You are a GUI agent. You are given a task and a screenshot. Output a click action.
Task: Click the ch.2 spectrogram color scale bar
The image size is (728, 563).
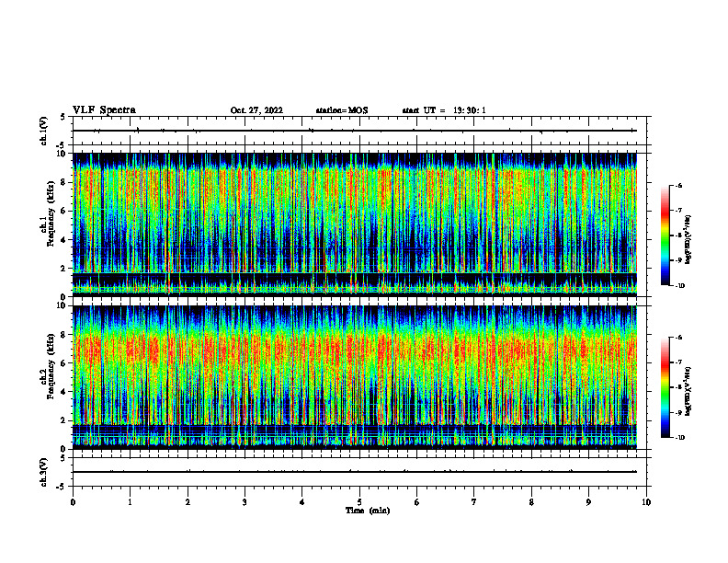665,387
